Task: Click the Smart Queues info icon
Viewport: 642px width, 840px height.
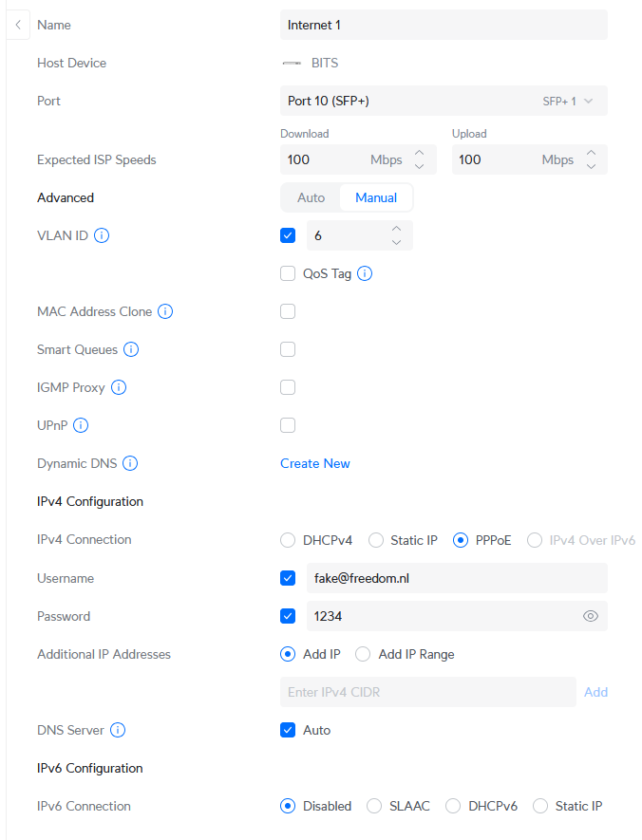Action: 132,349
